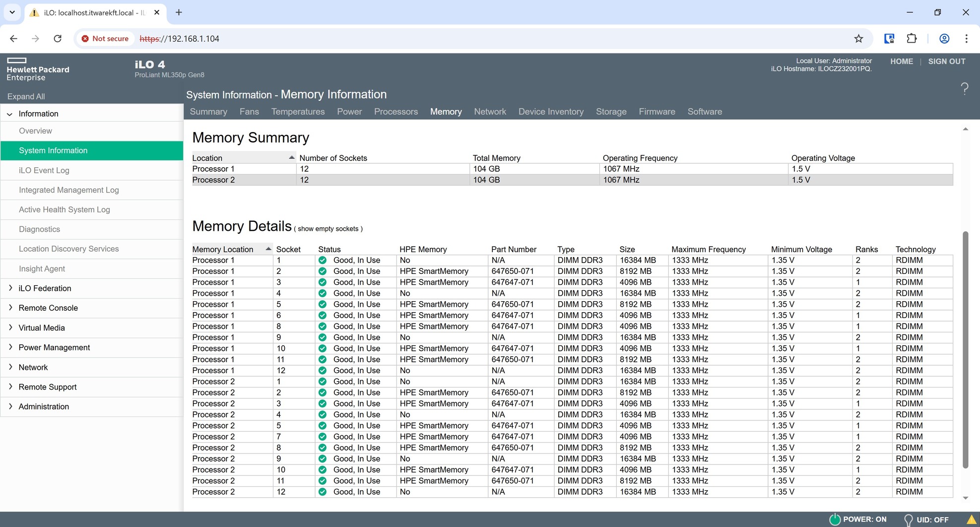Expand the Remote Support section
The width and height of the screenshot is (980, 527).
click(10, 387)
